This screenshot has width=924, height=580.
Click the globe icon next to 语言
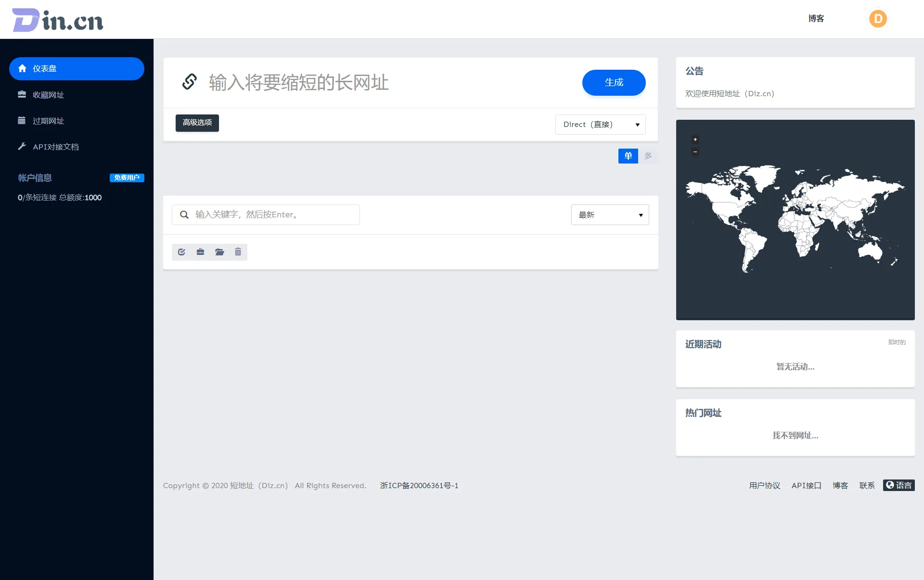click(x=890, y=485)
